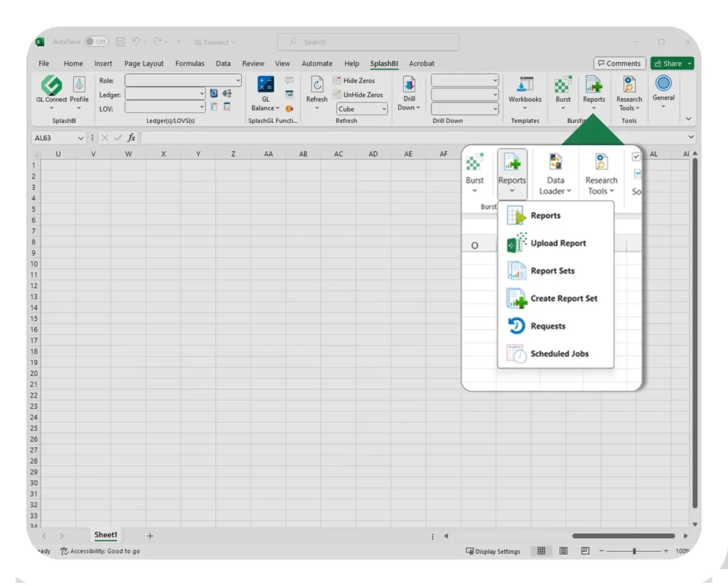Adjust the zoom slider in the status bar
The width and height of the screenshot is (728, 586).
coord(633,551)
